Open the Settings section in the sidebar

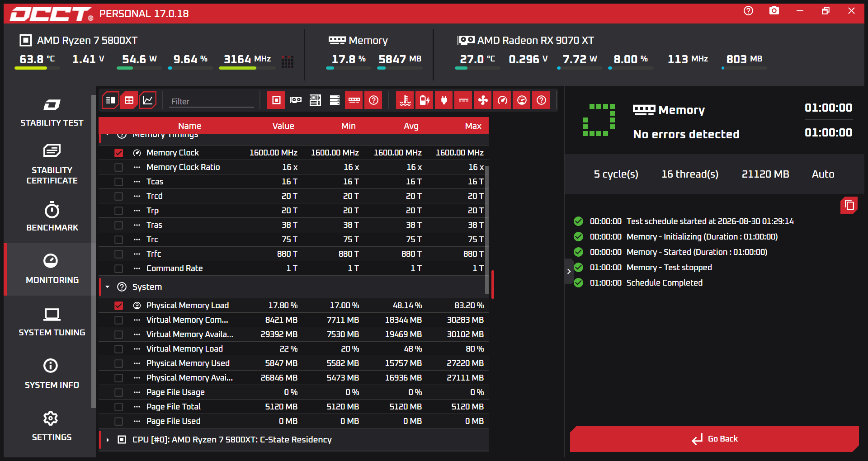[x=52, y=427]
